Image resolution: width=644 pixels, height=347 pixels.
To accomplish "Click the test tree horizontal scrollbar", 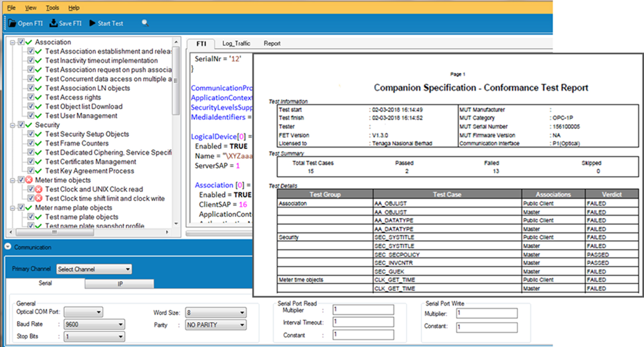I will [54, 232].
